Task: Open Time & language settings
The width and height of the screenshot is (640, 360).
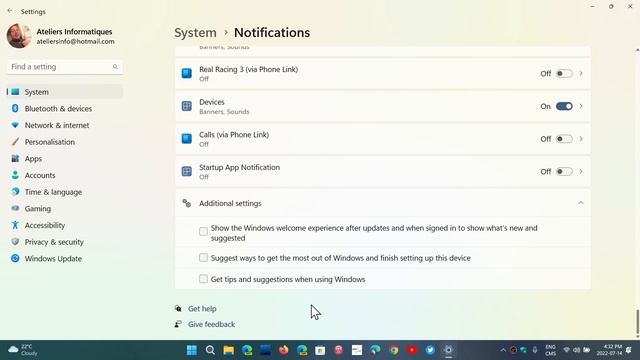Action: [53, 192]
